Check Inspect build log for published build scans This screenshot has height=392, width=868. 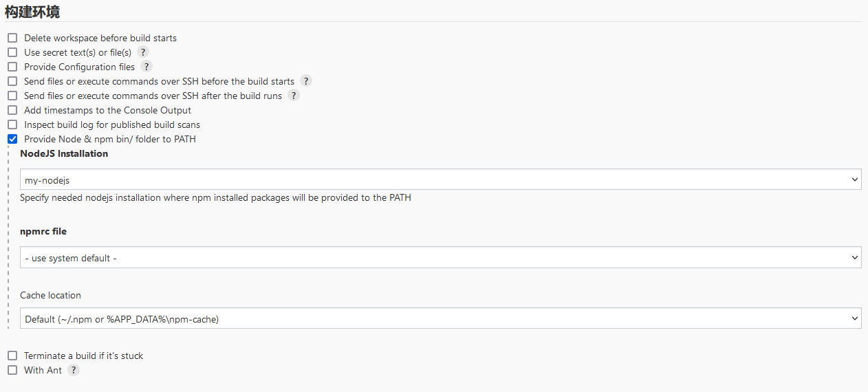[x=12, y=124]
